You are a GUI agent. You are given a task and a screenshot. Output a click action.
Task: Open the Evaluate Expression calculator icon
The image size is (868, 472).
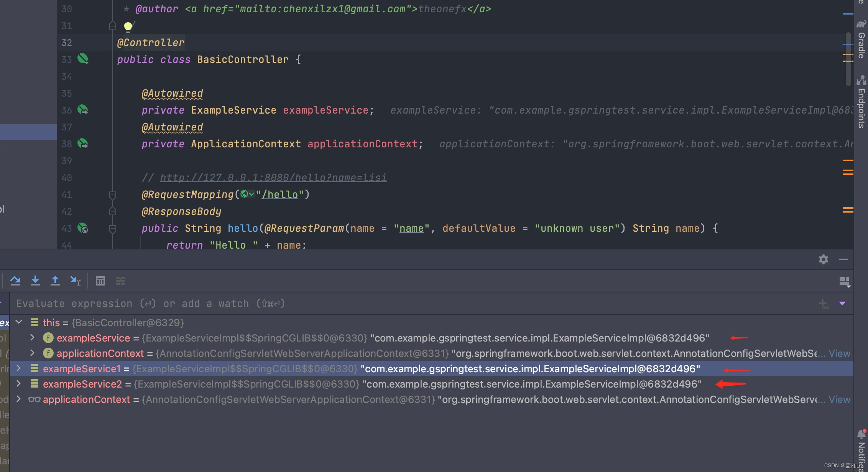(x=100, y=281)
